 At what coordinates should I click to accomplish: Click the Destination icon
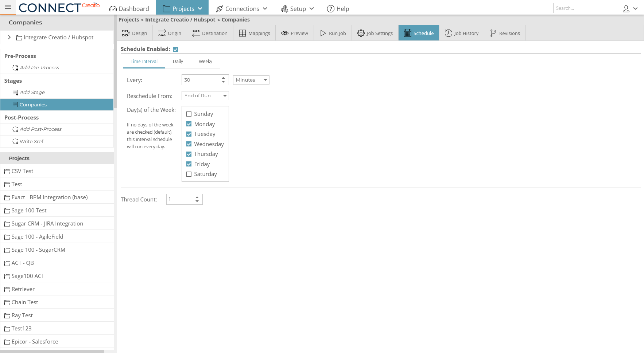pyautogui.click(x=196, y=33)
